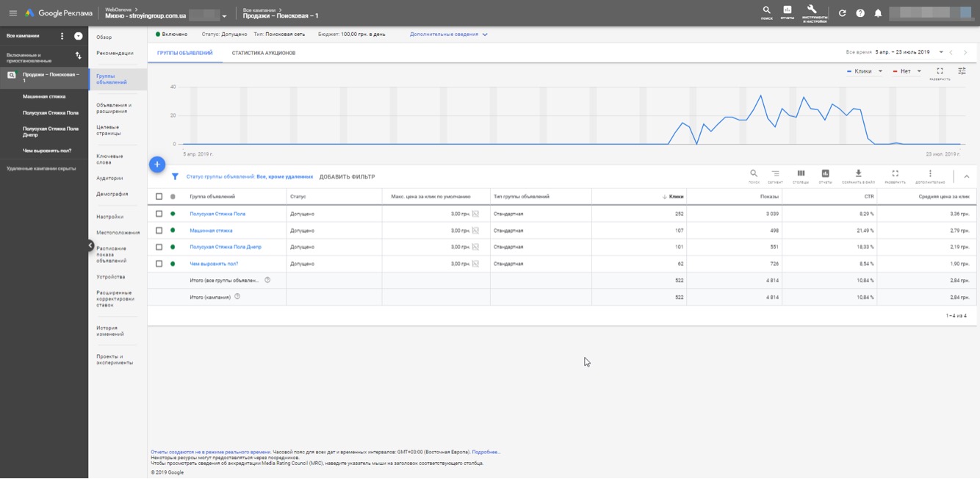This screenshot has height=479, width=980.
Task: Go to next date range arrow
Action: 965,53
